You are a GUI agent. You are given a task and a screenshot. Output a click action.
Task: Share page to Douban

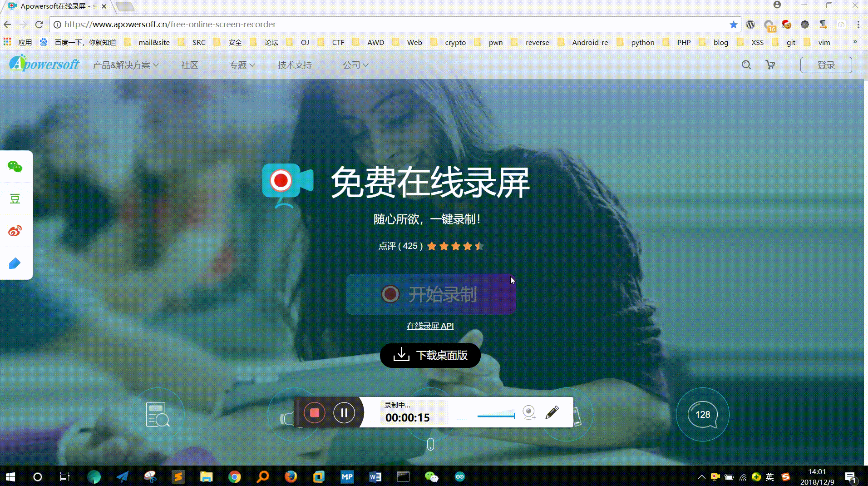(15, 199)
